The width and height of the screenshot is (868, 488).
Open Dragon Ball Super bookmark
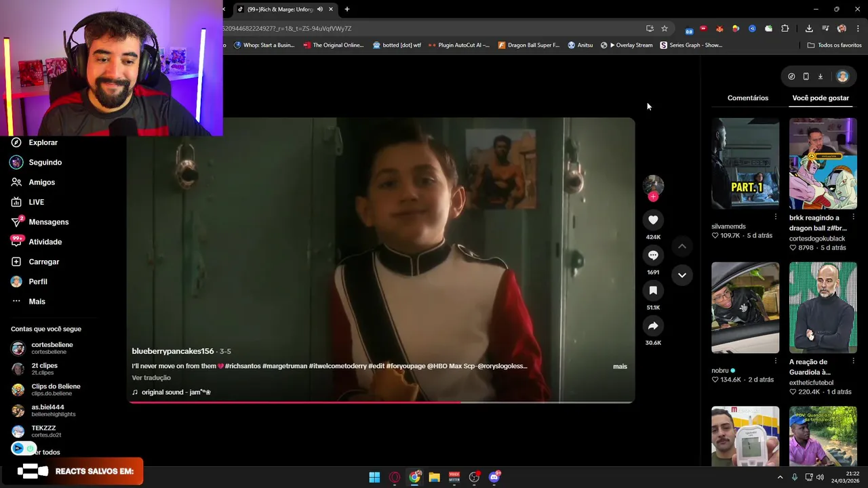(x=529, y=45)
